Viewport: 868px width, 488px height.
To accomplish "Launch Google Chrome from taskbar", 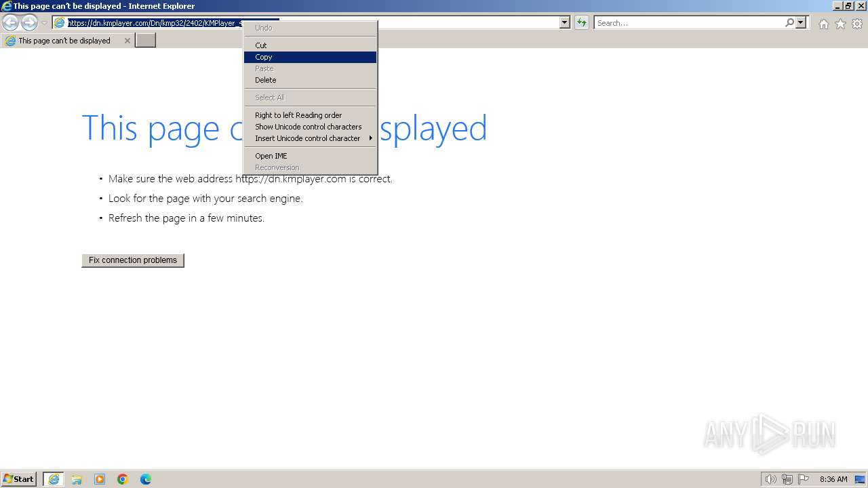I will click(123, 479).
